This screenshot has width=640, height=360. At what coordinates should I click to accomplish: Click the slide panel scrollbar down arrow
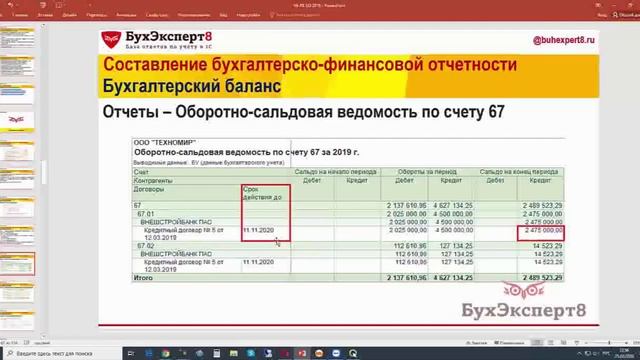click(43, 337)
